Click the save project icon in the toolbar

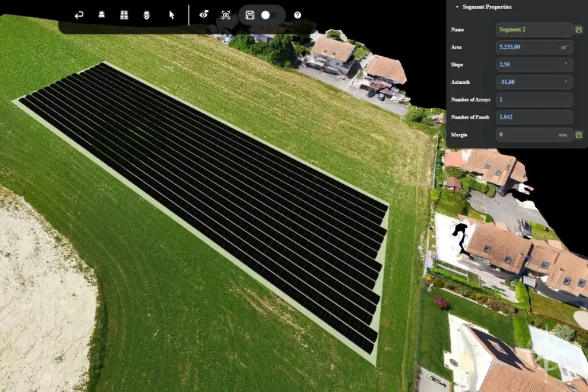pos(249,14)
